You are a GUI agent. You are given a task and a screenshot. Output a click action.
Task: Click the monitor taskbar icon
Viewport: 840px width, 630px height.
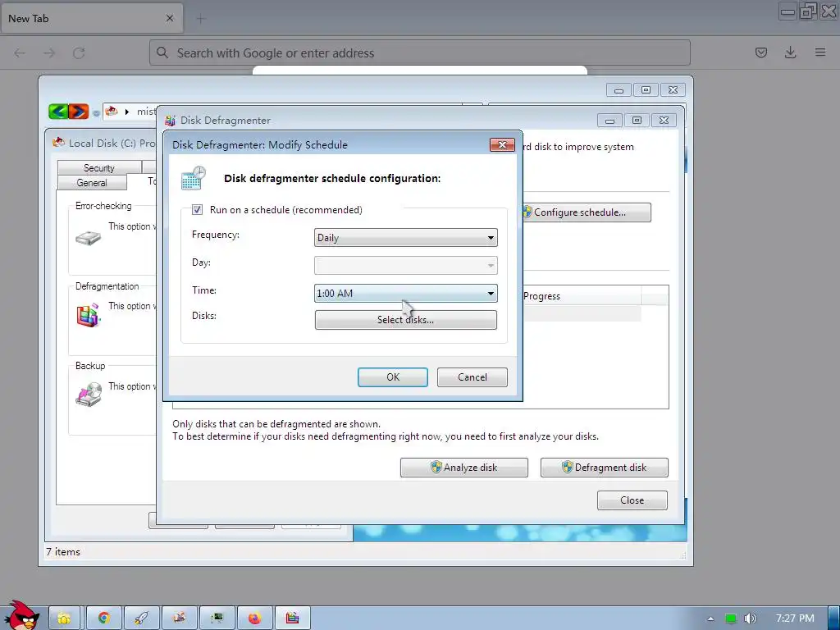pyautogui.click(x=217, y=619)
